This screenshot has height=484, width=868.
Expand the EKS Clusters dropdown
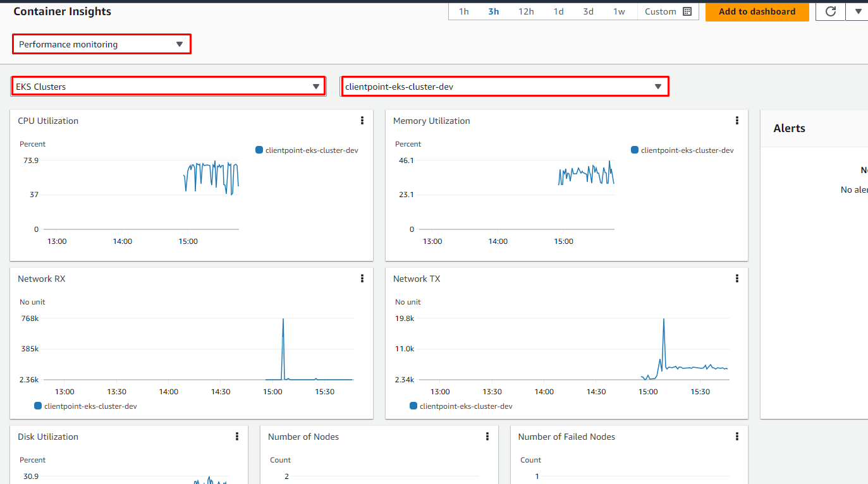[168, 85]
